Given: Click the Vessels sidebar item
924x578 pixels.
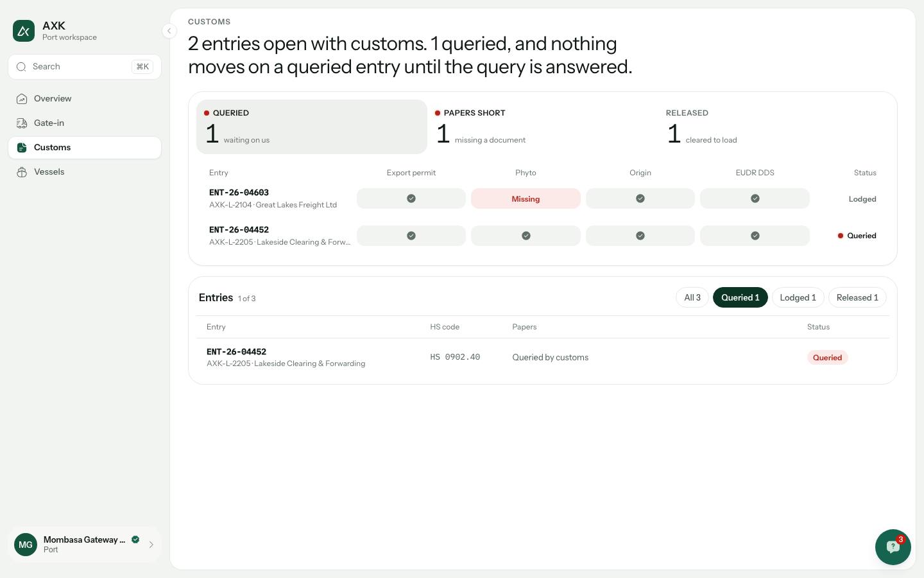Looking at the screenshot, I should [85, 172].
